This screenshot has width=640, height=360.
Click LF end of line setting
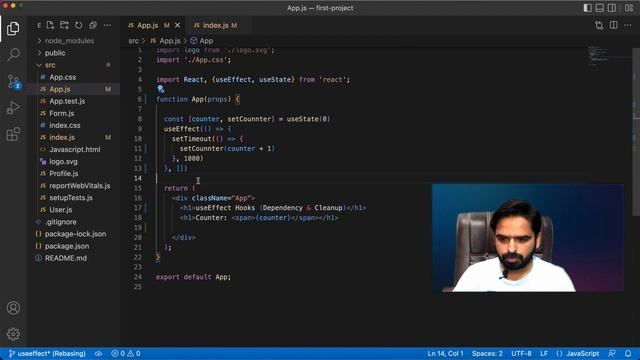coord(544,353)
